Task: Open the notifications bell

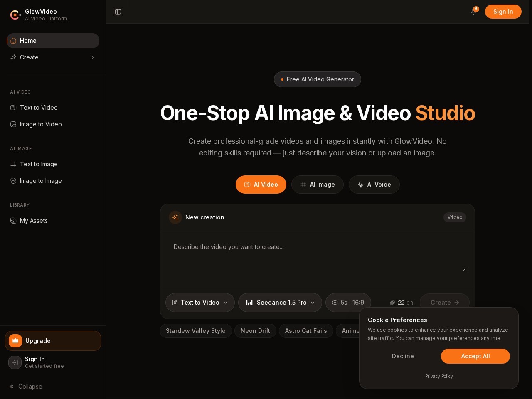Action: point(474,11)
